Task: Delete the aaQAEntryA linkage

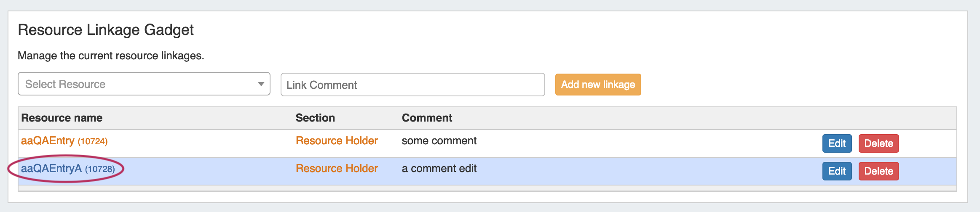Action: click(x=878, y=171)
